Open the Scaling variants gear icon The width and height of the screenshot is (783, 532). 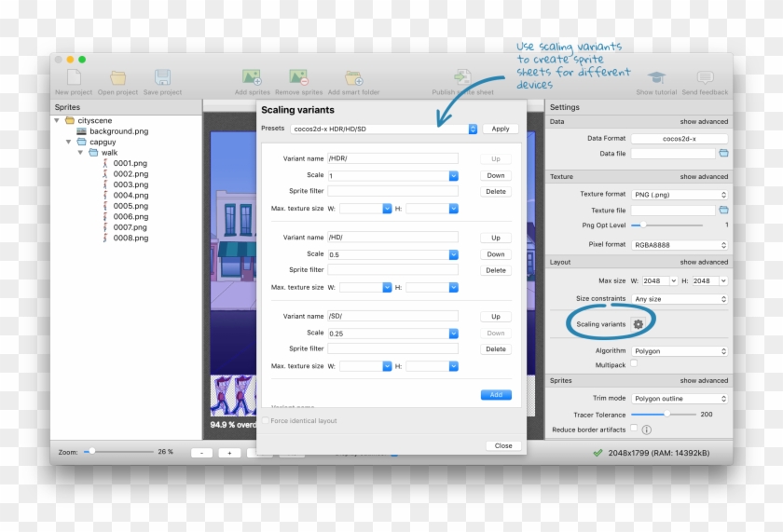(639, 324)
